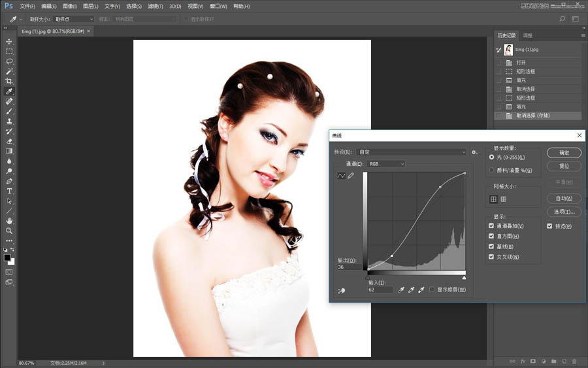Click the 确定 (OK) button
The image size is (588, 368).
pyautogui.click(x=564, y=153)
